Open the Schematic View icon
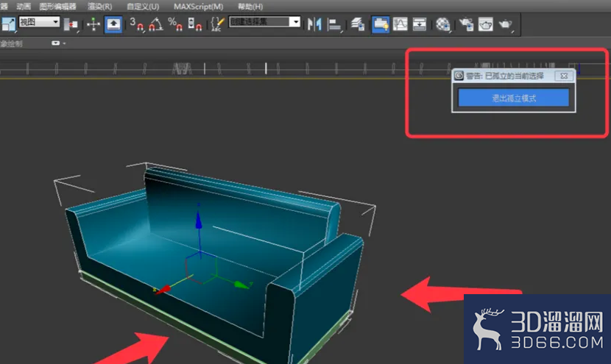 [420, 24]
